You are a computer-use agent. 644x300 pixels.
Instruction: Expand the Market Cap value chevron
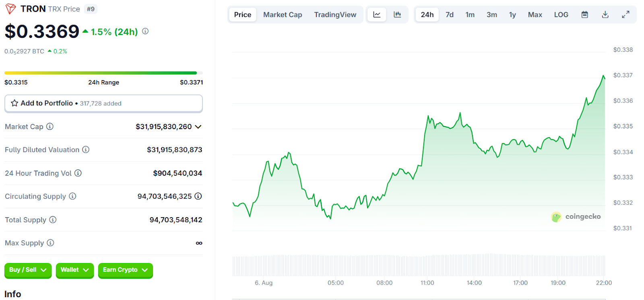[198, 127]
